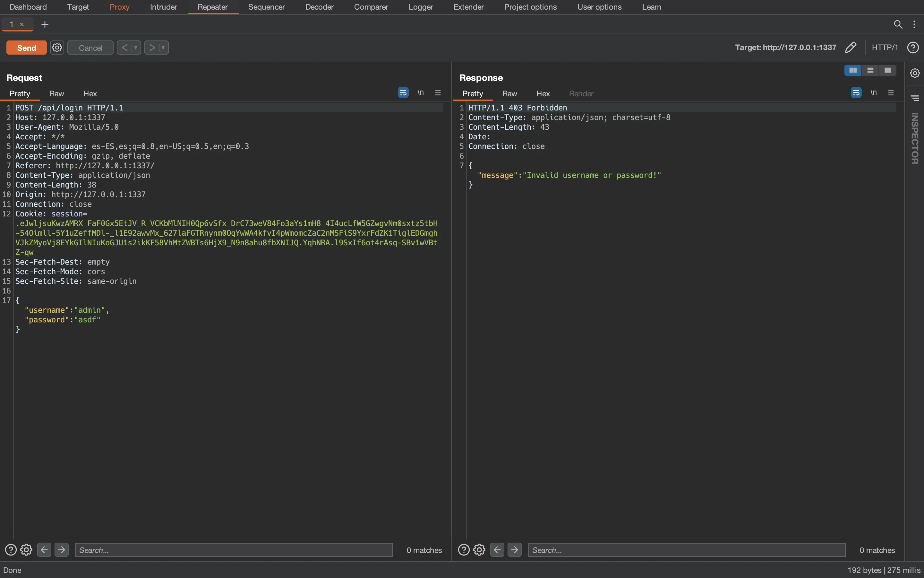Open the three-dot Repeater tab options menu
This screenshot has width=924, height=578.
[x=914, y=24]
